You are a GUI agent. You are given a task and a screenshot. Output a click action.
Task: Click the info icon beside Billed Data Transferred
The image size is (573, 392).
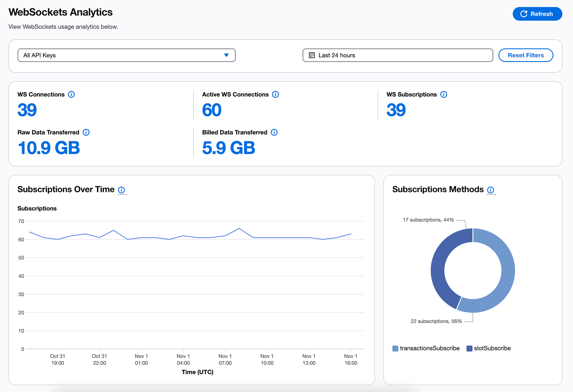(x=274, y=132)
